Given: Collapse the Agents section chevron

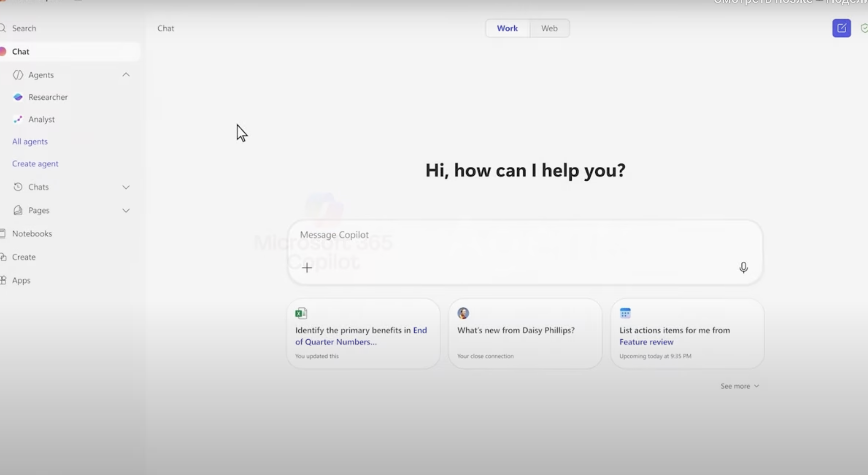Looking at the screenshot, I should point(126,75).
